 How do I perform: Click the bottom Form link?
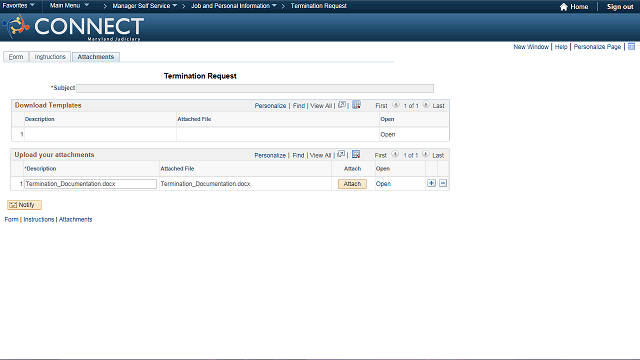[11, 220]
